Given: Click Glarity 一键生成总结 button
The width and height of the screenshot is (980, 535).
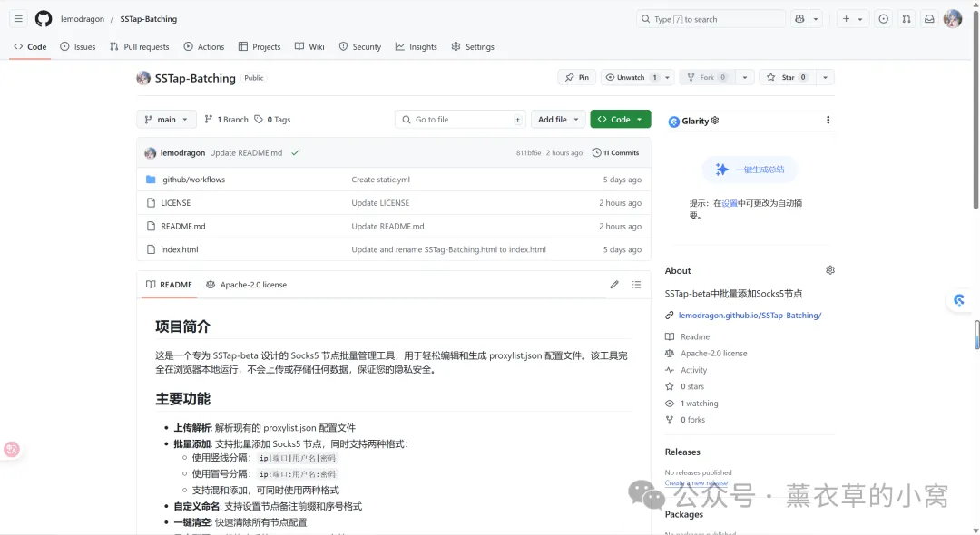Looking at the screenshot, I should pos(750,170).
